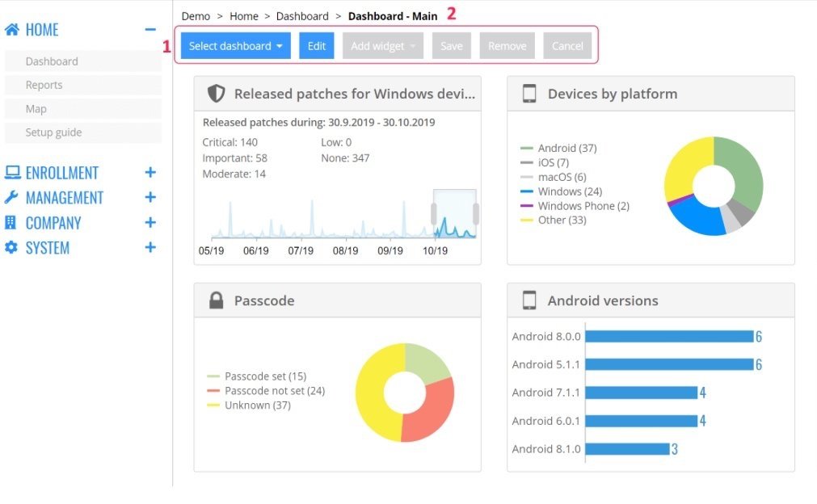This screenshot has width=817, height=504.
Task: Click right handle of patches timeline range
Action: coord(476,214)
